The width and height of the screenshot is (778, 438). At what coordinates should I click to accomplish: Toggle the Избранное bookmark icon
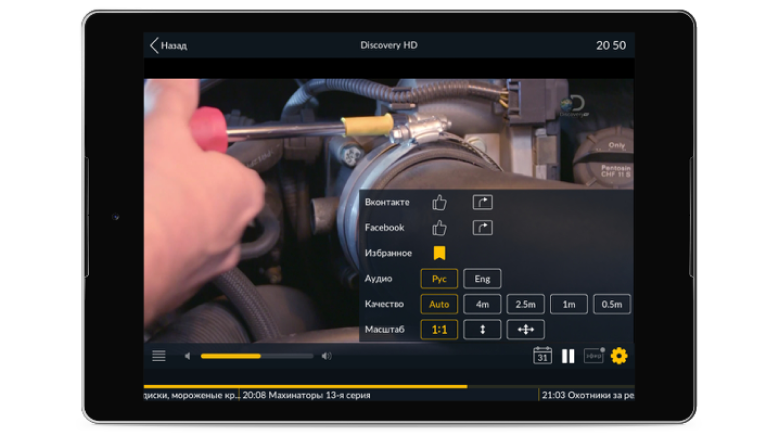point(439,253)
